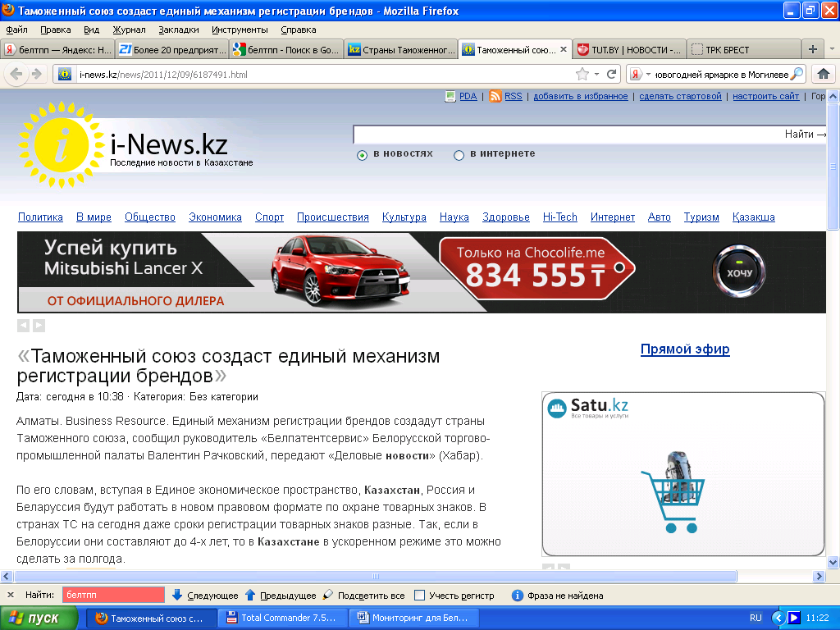Viewport: 840px width, 630px height.
Task: Open the Инструменты menu
Action: [240, 30]
